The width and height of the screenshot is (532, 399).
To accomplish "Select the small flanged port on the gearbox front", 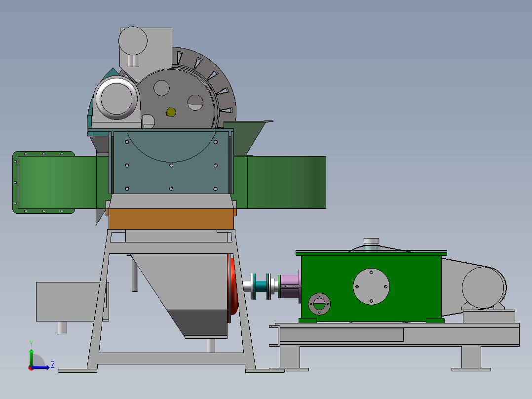I will [x=319, y=304].
